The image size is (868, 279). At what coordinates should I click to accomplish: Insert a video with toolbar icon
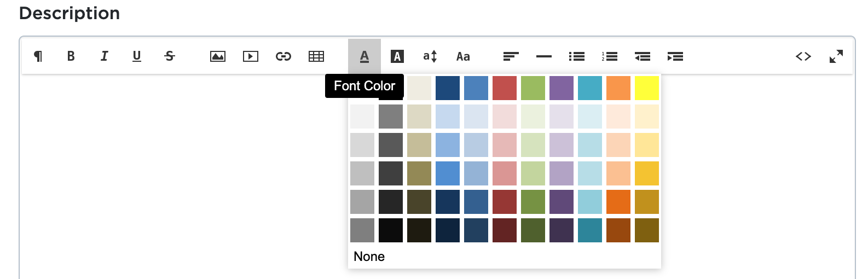[251, 56]
